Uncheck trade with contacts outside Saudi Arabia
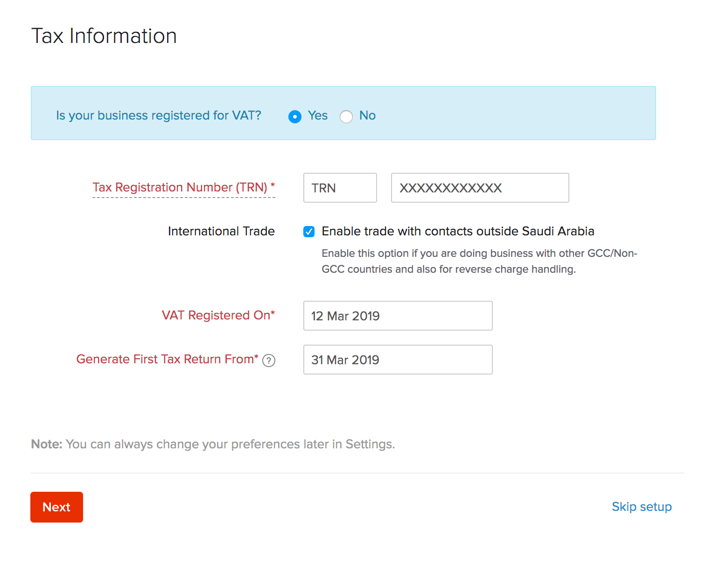This screenshot has height=566, width=728. coord(309,231)
